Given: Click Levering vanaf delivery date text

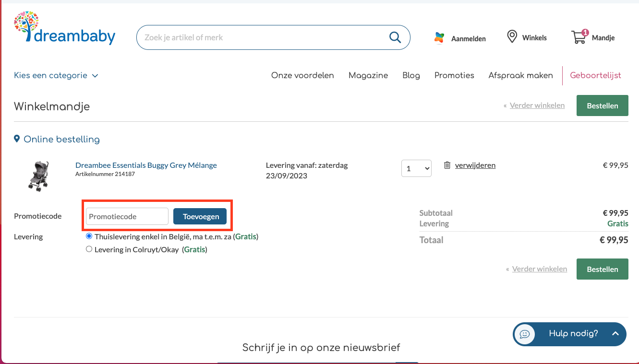Looking at the screenshot, I should coord(307,170).
